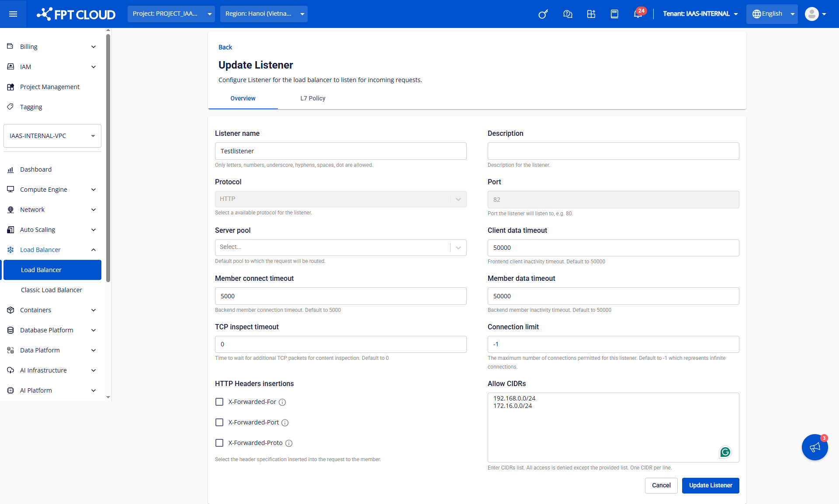The image size is (839, 504).
Task: Open the support chat icon
Action: pyautogui.click(x=568, y=14)
